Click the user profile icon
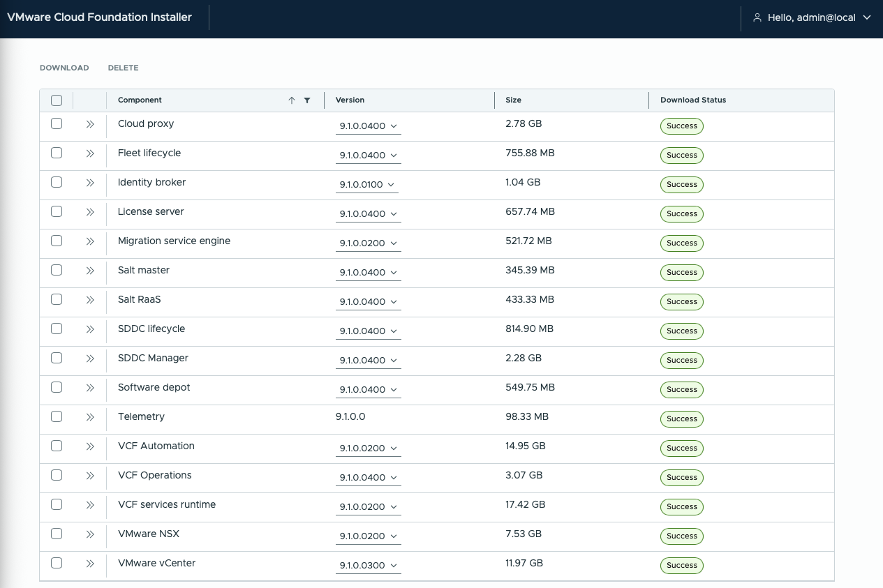 tap(757, 17)
